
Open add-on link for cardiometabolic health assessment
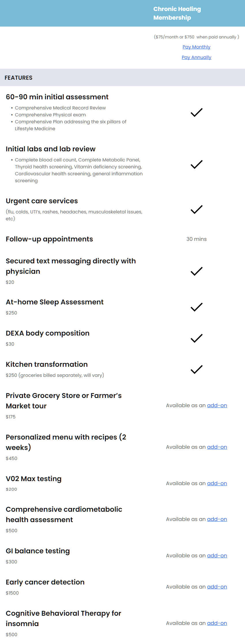tap(217, 519)
